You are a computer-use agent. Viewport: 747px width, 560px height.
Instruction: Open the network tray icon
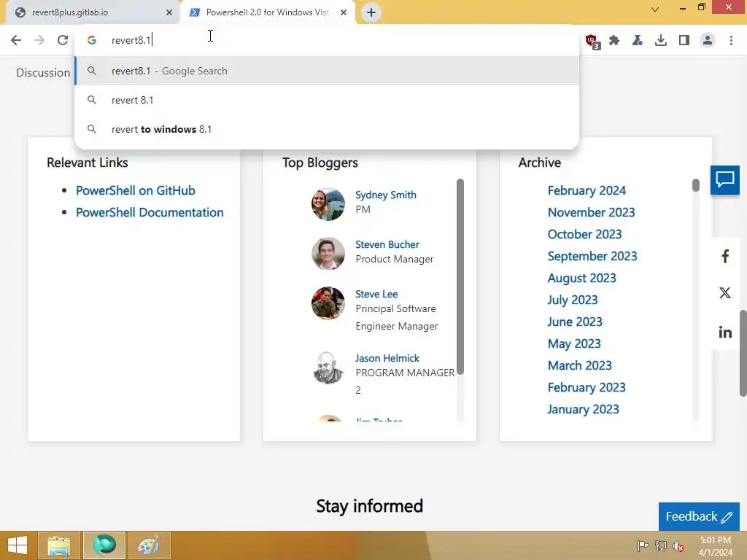tap(661, 545)
